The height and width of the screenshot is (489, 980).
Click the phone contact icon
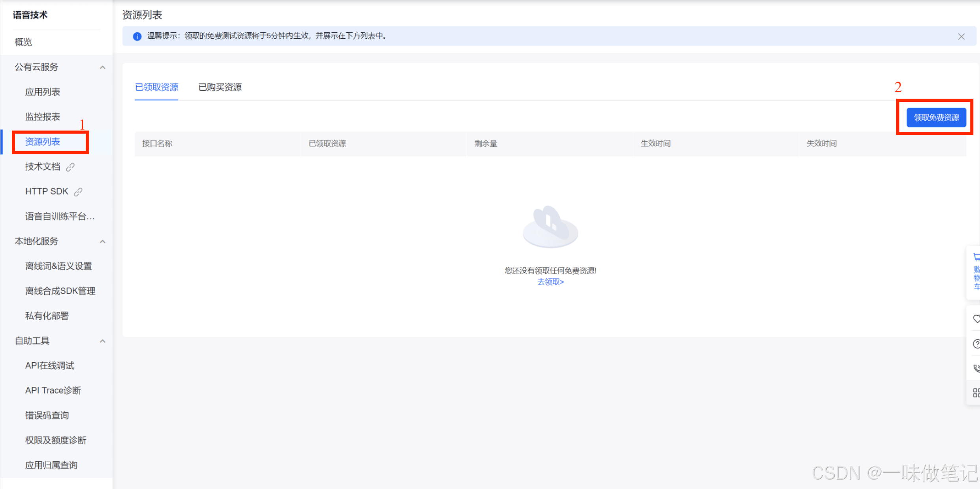click(976, 368)
